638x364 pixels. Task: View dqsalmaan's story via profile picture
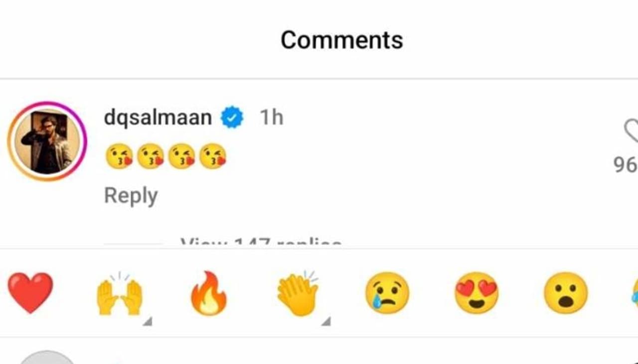pos(47,141)
